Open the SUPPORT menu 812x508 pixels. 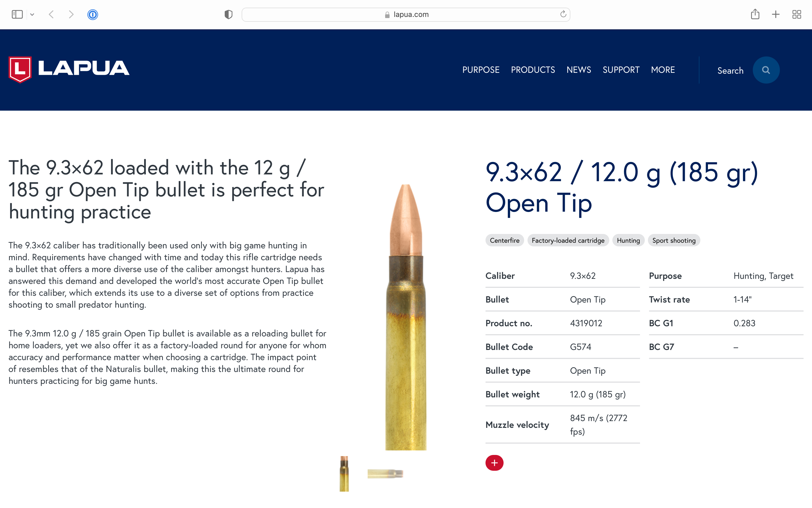[621, 70]
